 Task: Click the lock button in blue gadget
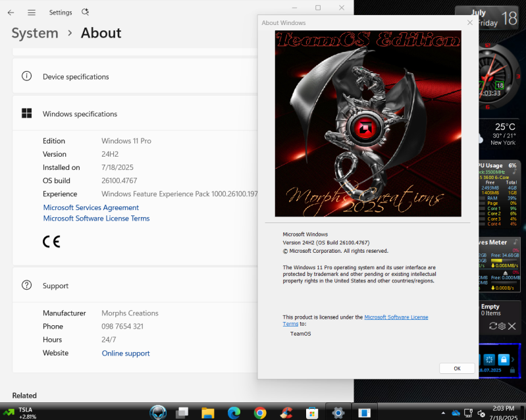pyautogui.click(x=504, y=359)
